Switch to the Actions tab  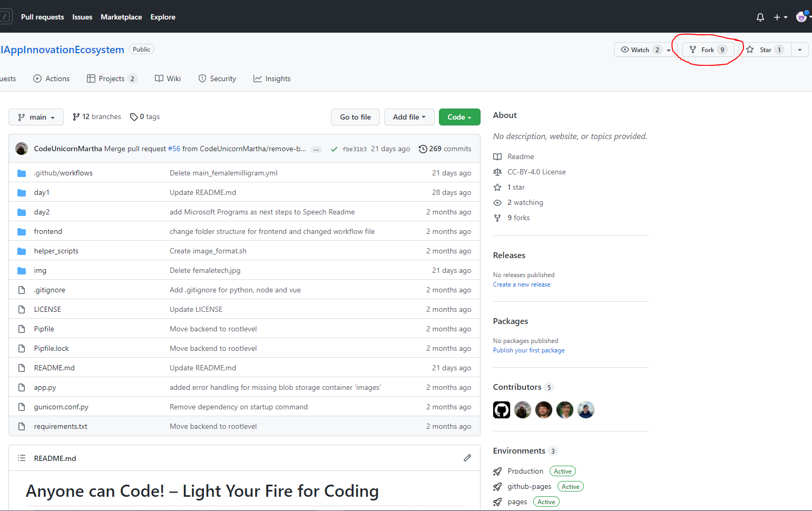tap(51, 78)
